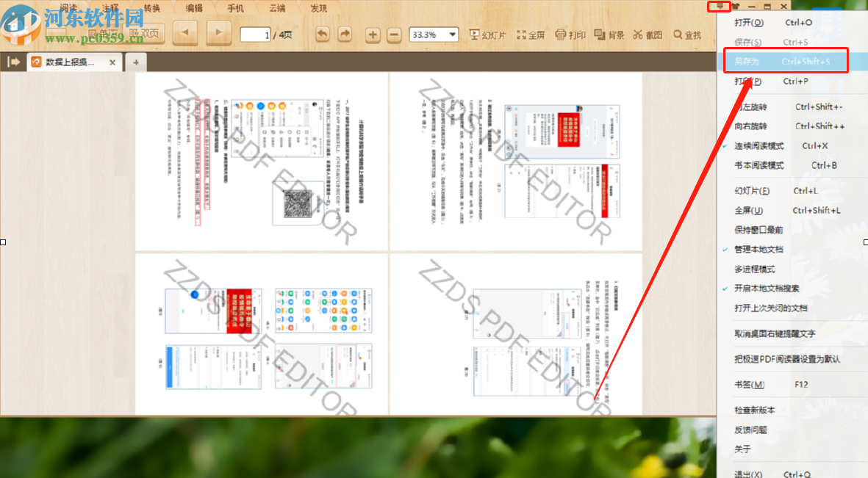The width and height of the screenshot is (868, 478).
Task: Click the forward (redo view) arrow icon
Action: [x=344, y=35]
